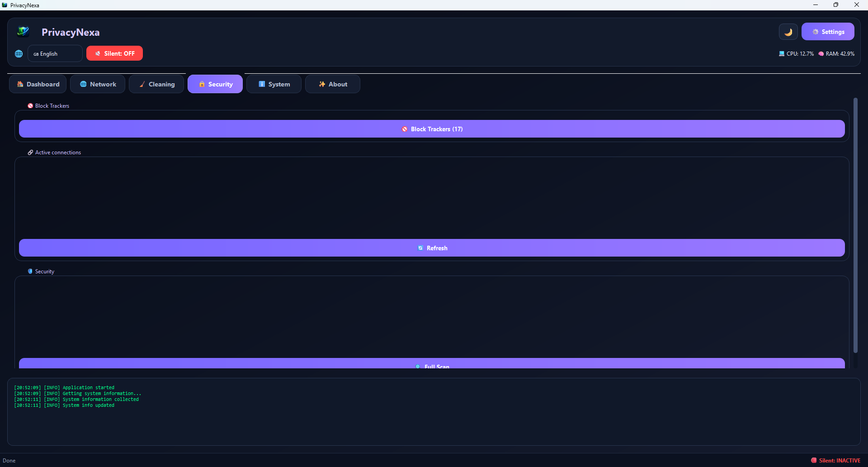The width and height of the screenshot is (868, 467).
Task: Click the Dashboard tab house icon
Action: click(20, 84)
